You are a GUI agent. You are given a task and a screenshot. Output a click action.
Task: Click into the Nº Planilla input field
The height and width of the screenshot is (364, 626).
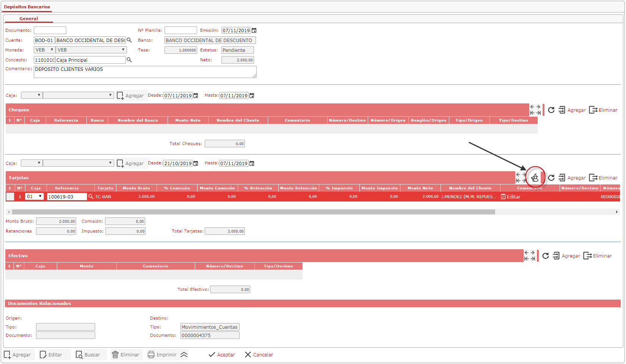pyautogui.click(x=181, y=30)
